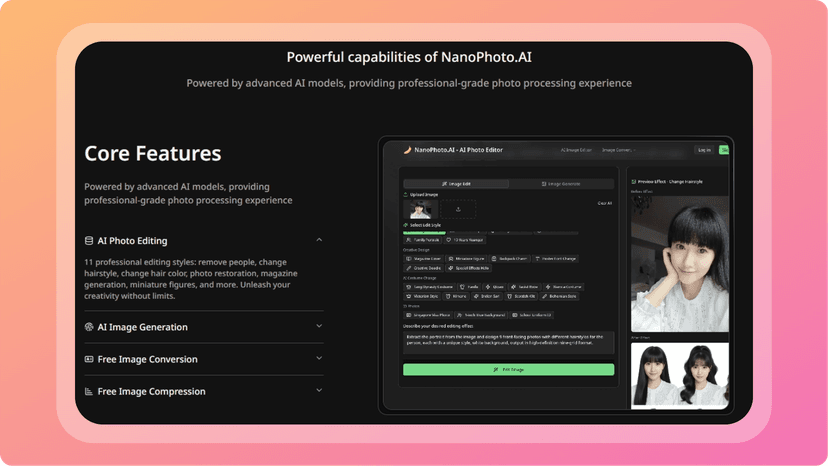This screenshot has height=466, width=828.
Task: Pick the Kimono costume option
Action: click(456, 296)
